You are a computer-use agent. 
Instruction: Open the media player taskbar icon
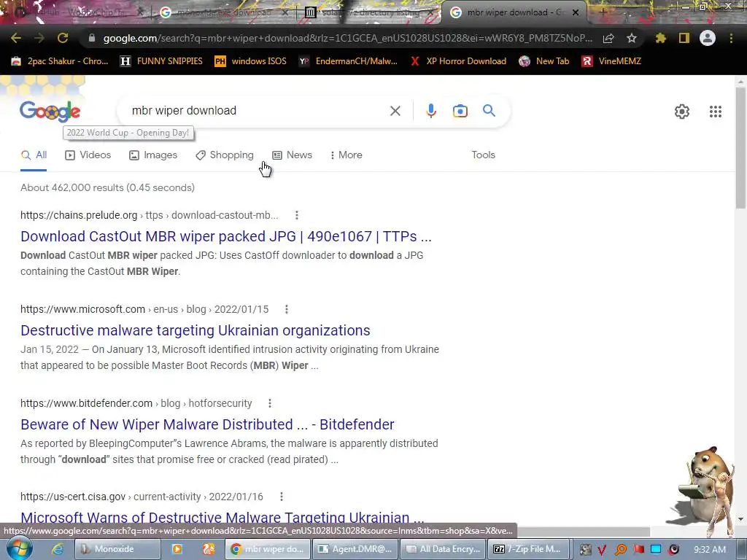(x=177, y=549)
